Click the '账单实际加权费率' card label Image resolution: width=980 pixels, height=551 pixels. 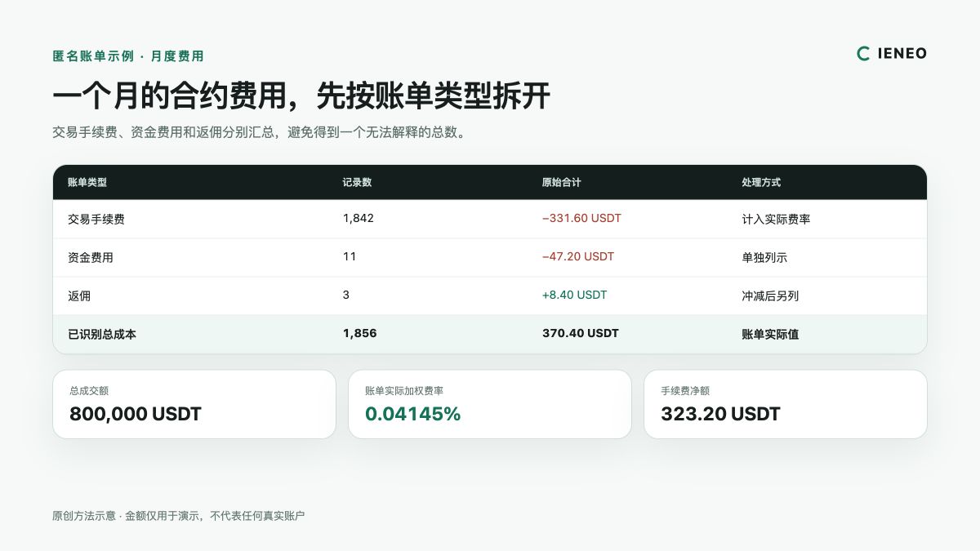(x=404, y=391)
